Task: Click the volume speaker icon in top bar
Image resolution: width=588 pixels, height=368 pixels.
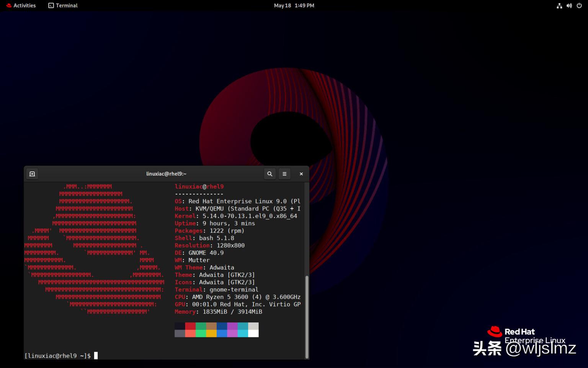Action: pos(569,5)
